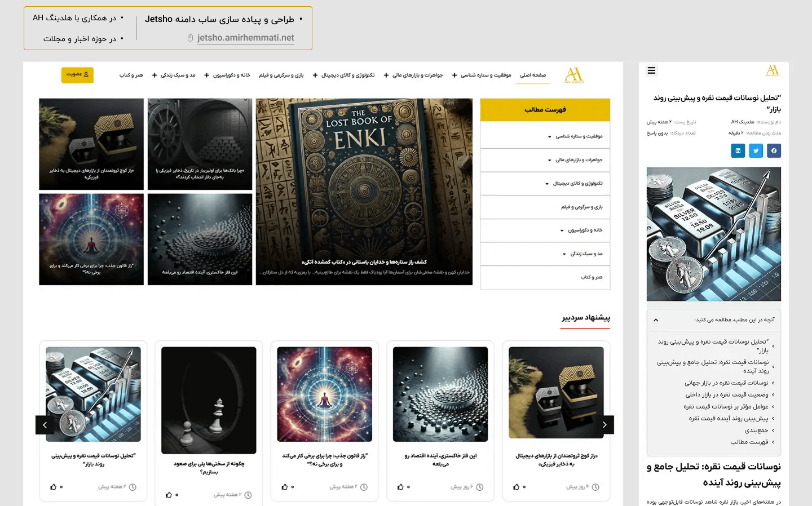Expand plus icon beside جواهرات و بازارهای مالی in navbar

(386, 75)
